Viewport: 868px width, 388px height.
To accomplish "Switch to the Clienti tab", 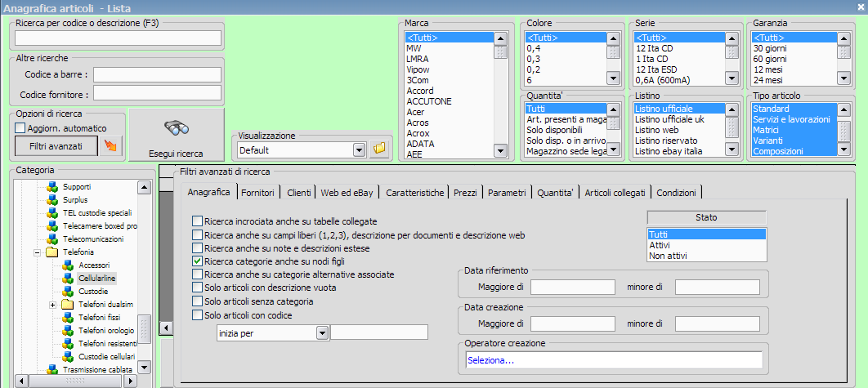I will (299, 193).
